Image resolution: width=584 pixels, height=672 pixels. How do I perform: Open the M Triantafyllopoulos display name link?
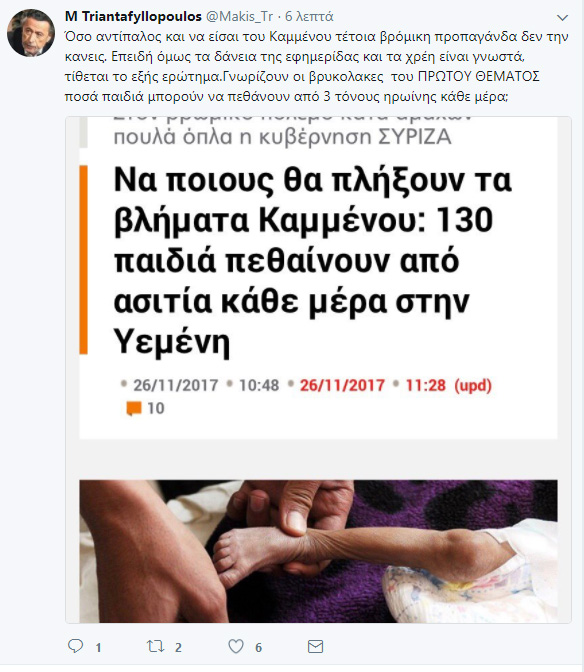click(x=133, y=16)
